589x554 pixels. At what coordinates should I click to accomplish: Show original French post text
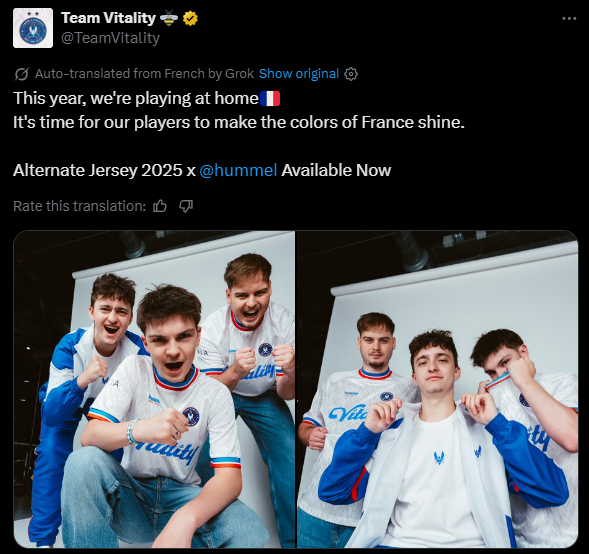pyautogui.click(x=299, y=74)
